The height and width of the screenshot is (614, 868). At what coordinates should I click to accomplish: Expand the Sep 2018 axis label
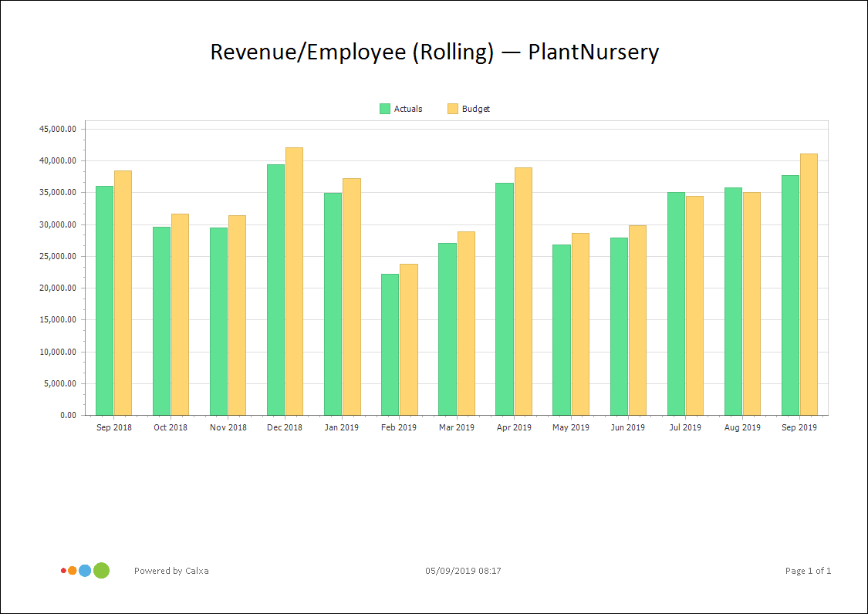[x=113, y=427]
